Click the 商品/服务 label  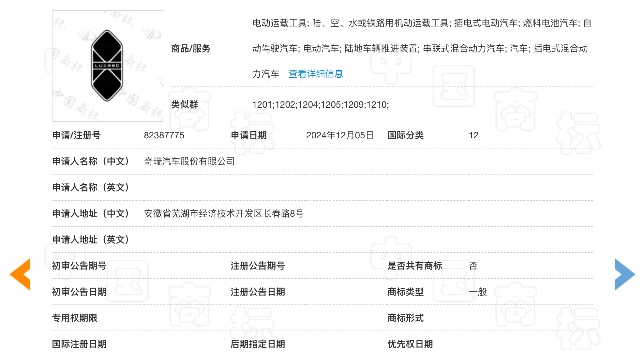point(191,49)
